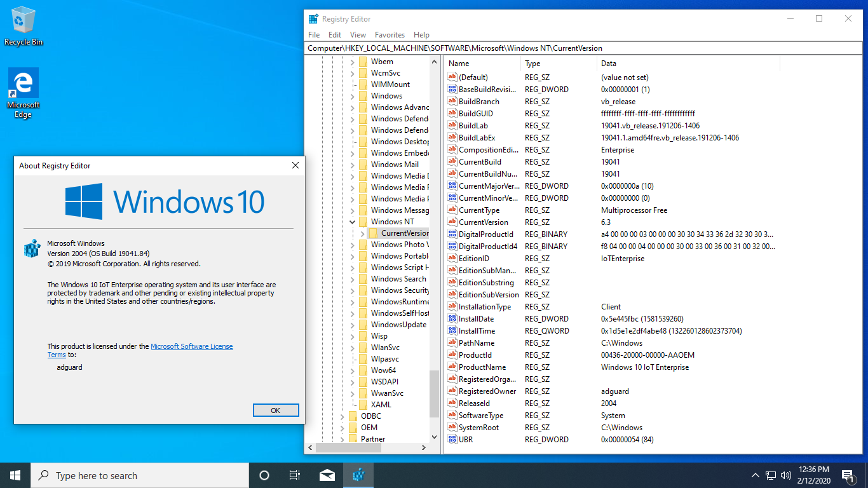Sort values by the Data column header
The width and height of the screenshot is (868, 488).
688,64
